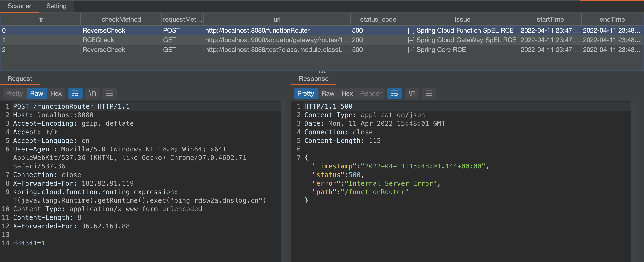Screen dimensions: 644x262
Task: Open the Setting tab
Action: (56, 6)
